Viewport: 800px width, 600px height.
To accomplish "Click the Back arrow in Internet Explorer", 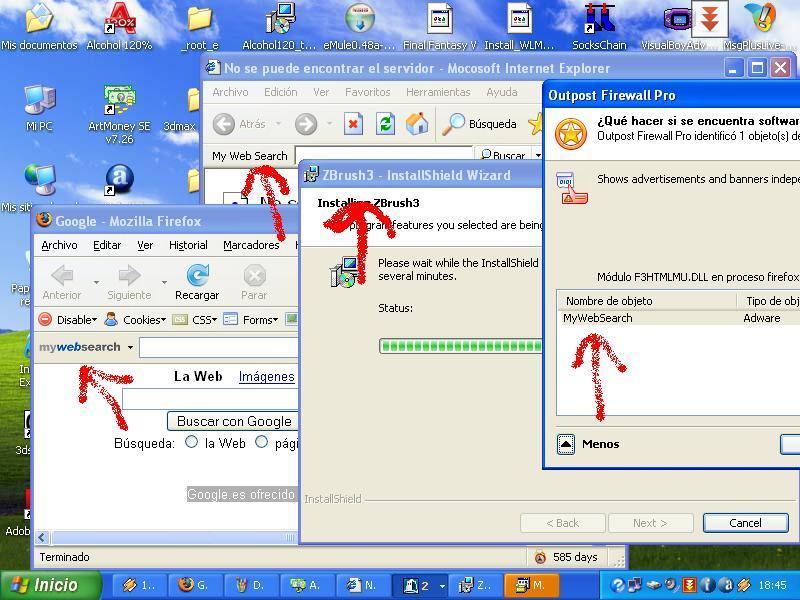I will point(223,124).
